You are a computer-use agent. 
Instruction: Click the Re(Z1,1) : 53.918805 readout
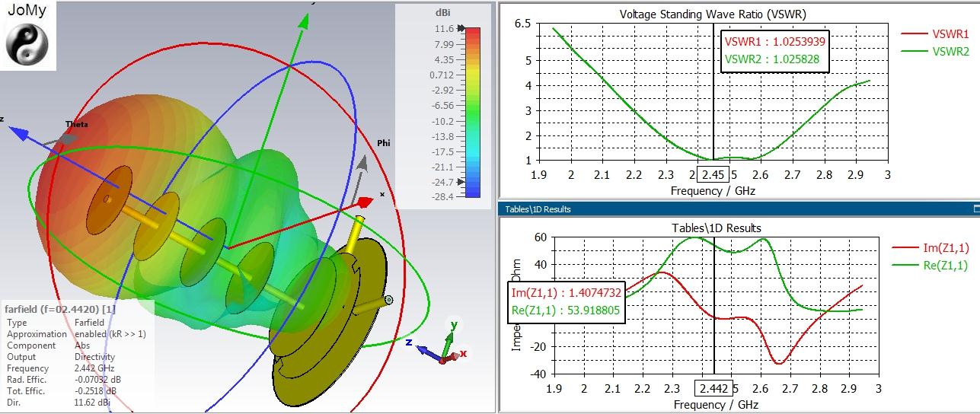coord(567,310)
